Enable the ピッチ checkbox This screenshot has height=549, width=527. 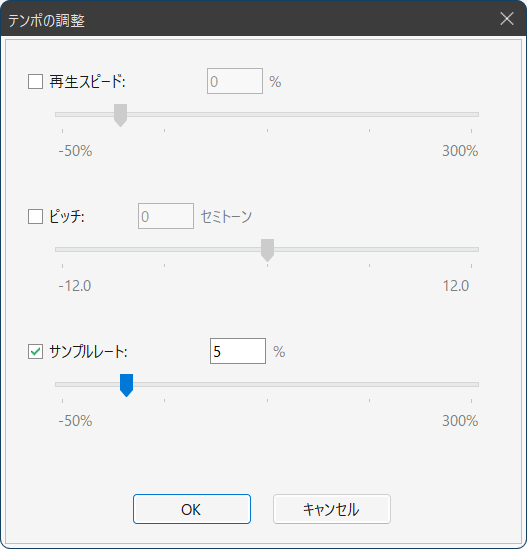[35, 216]
